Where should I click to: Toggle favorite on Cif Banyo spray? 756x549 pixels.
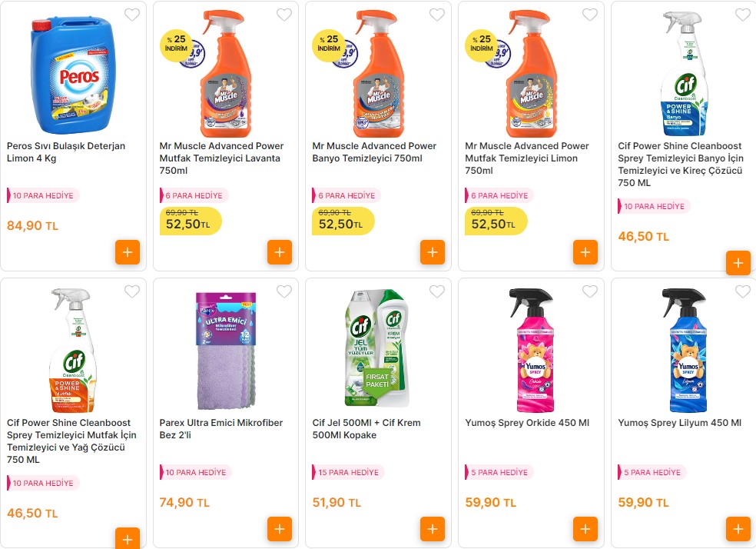[743, 15]
